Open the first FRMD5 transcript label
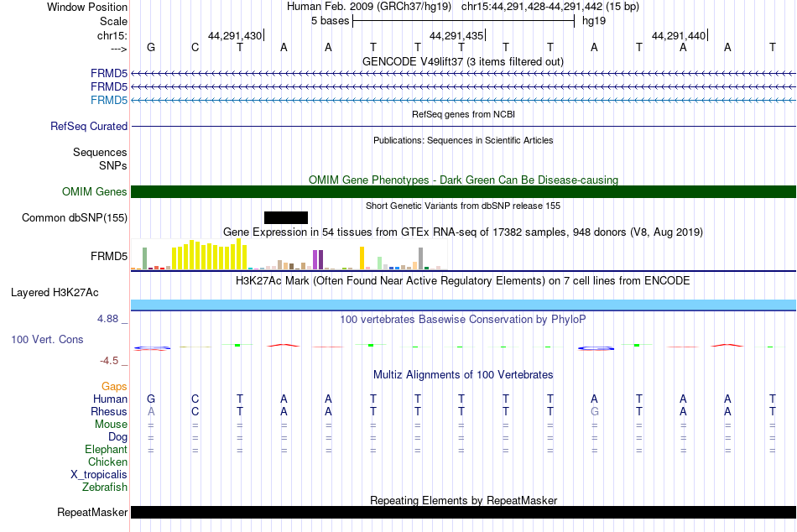797x532 pixels. 109,73
